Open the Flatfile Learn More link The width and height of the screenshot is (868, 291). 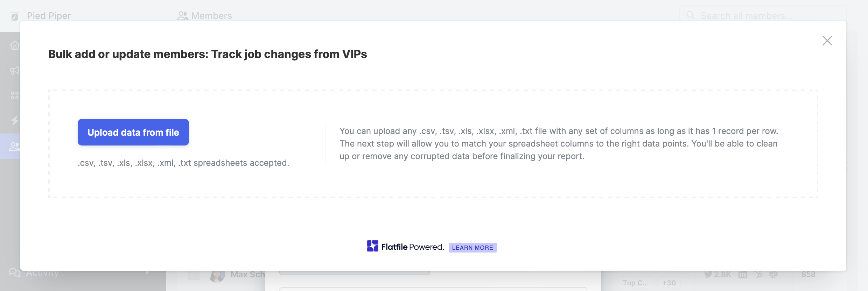coord(472,248)
